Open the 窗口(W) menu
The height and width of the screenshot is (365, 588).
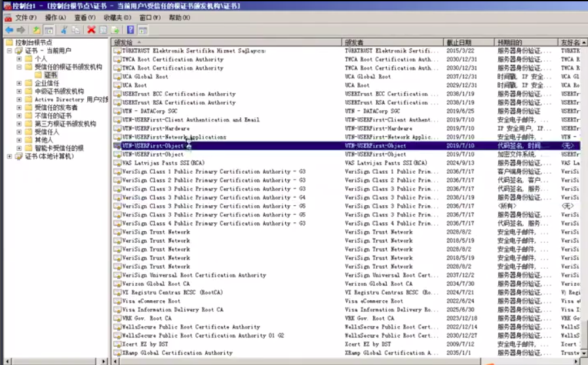tap(150, 18)
